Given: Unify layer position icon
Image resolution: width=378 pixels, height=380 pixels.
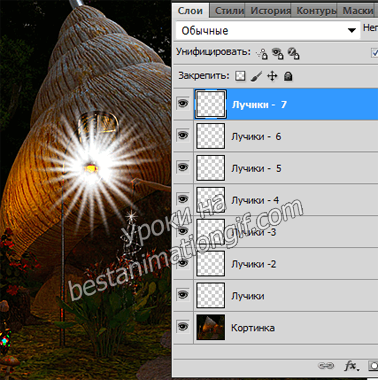Looking at the screenshot, I should point(262,53).
